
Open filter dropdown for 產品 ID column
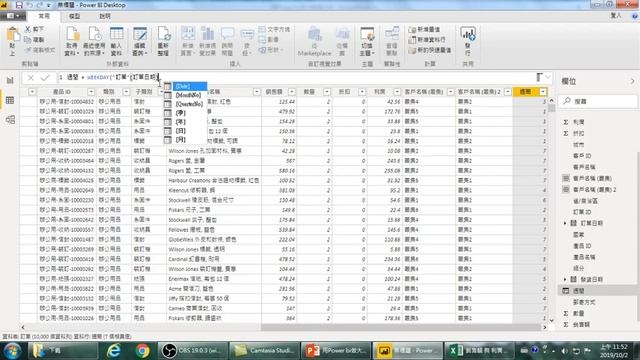(x=91, y=92)
